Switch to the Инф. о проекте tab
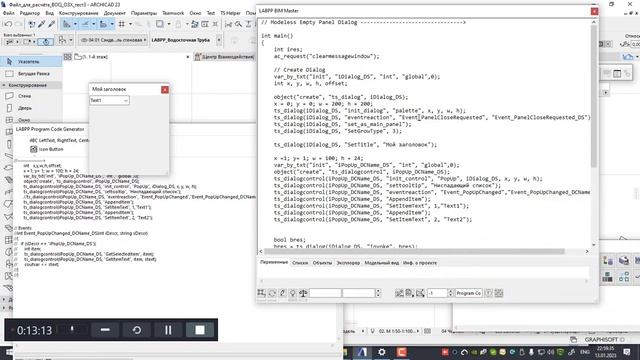This screenshot has height=360, width=640. click(x=420, y=263)
